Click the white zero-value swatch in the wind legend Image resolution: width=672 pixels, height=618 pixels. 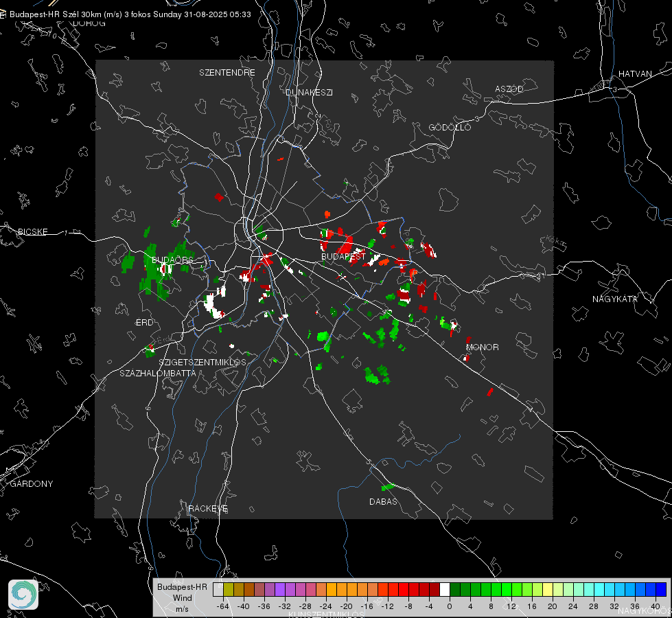(x=445, y=589)
